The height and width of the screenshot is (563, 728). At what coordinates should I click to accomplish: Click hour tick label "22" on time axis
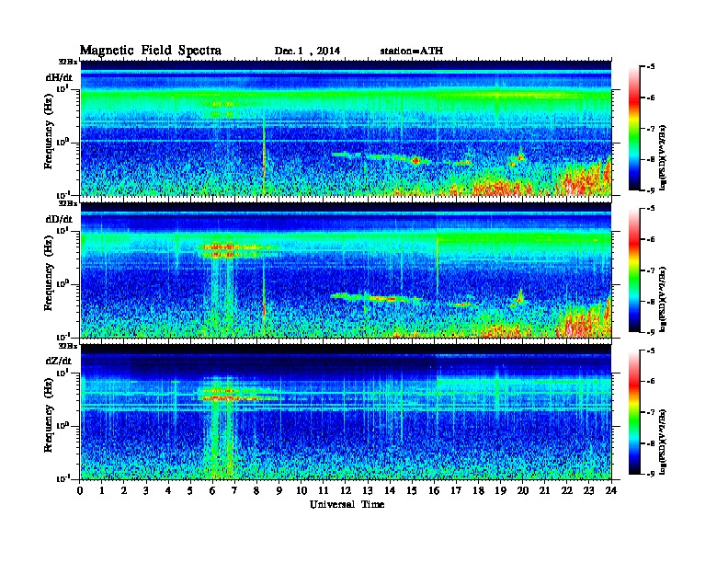567,491
